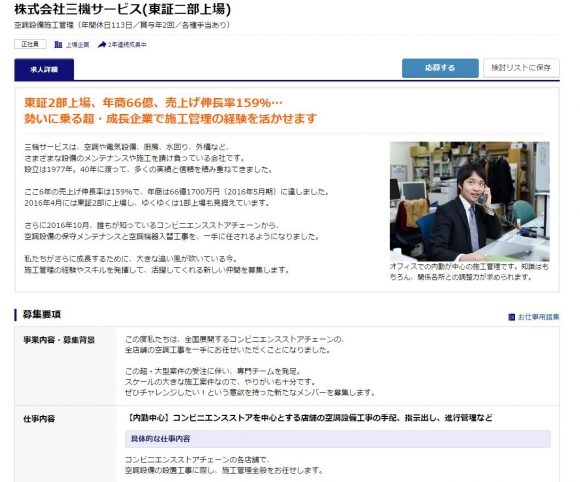The height and width of the screenshot is (482, 580).
Task: Save job via 検討リストに保存 button
Action: tap(521, 68)
